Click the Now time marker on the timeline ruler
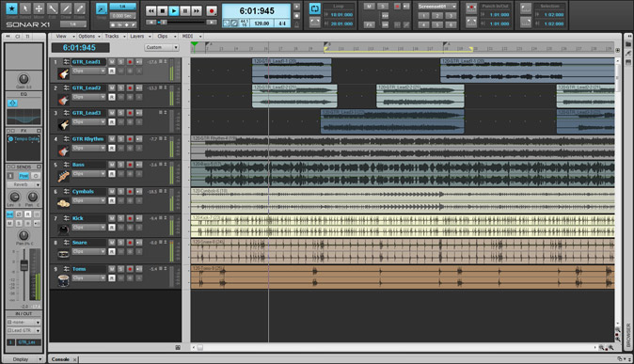Screen dimensions: 634x364 point(195,44)
